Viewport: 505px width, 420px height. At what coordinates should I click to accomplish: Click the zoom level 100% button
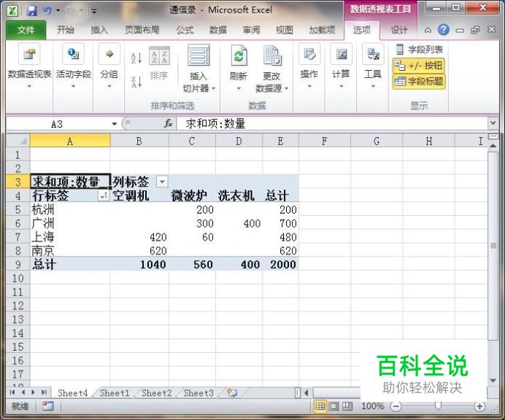[373, 406]
